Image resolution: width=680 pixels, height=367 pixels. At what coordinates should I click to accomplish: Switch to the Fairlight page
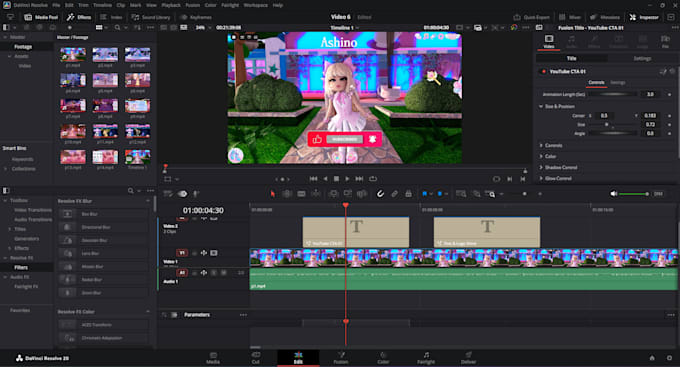point(426,358)
